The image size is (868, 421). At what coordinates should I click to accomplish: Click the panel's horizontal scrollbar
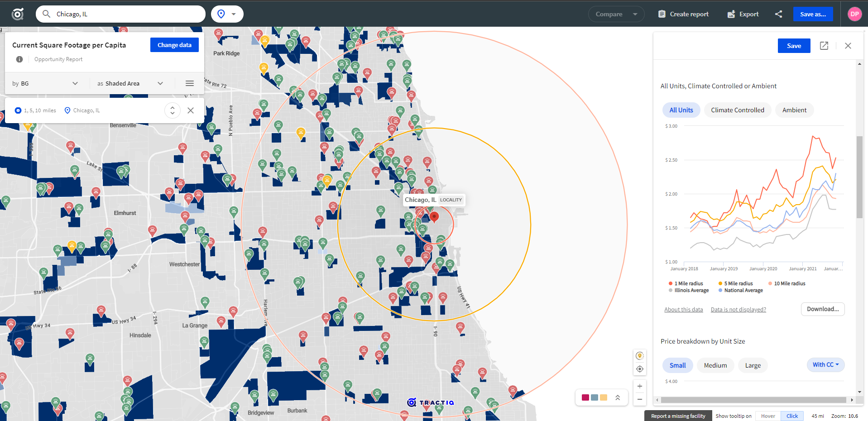point(753,400)
